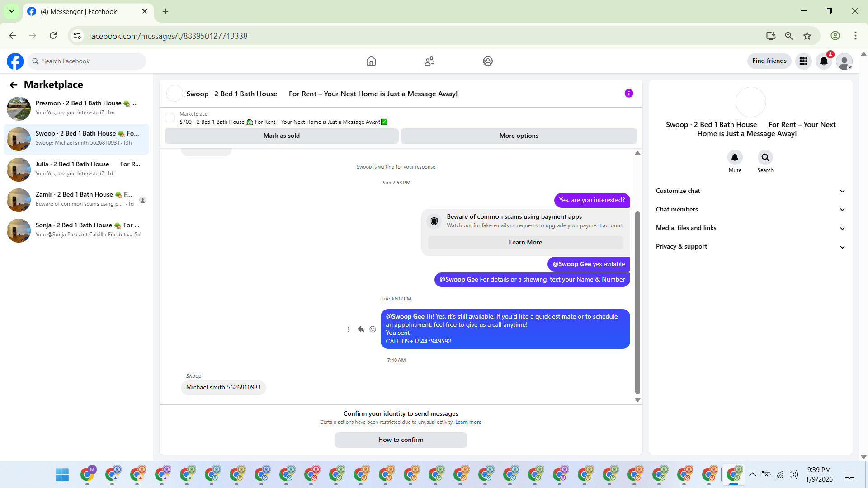Expand Privacy & support section
Viewport: 868px width, 488px height.
[750, 247]
